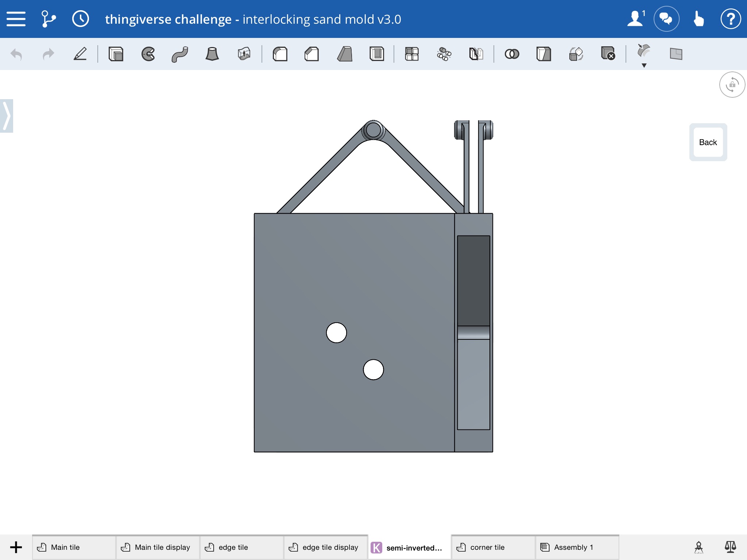Image resolution: width=747 pixels, height=560 pixels.
Task: Select the dark recessed slot face
Action: tap(473, 281)
